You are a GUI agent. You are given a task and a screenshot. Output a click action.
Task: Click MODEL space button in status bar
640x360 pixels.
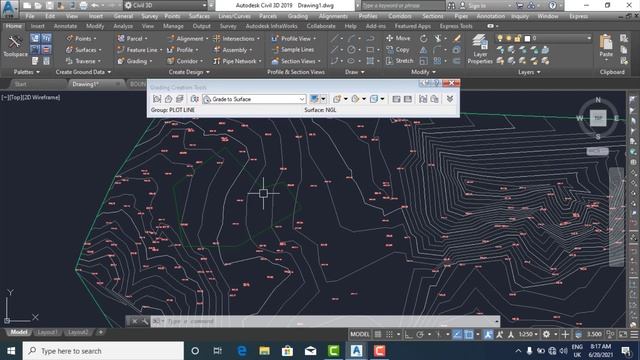tap(360, 334)
